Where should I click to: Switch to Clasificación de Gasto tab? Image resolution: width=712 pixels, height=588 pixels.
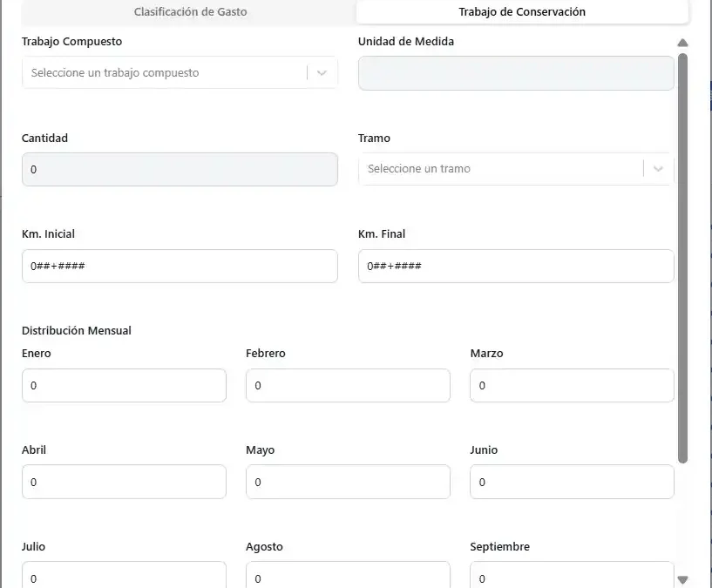[x=190, y=12]
